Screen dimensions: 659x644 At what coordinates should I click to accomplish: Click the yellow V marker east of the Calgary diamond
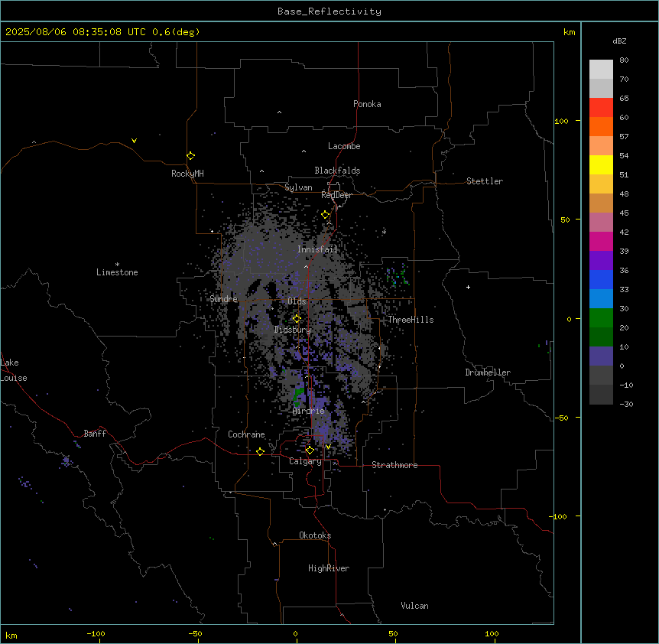(x=328, y=447)
